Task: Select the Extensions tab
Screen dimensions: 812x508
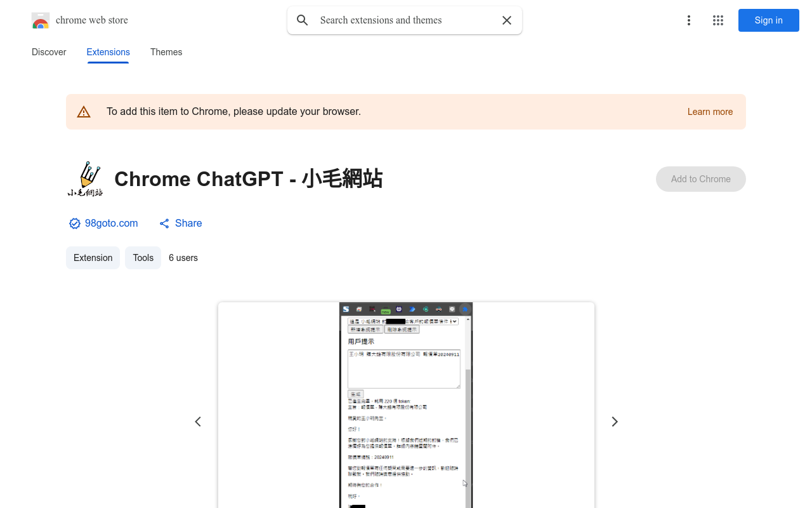Action: point(108,52)
